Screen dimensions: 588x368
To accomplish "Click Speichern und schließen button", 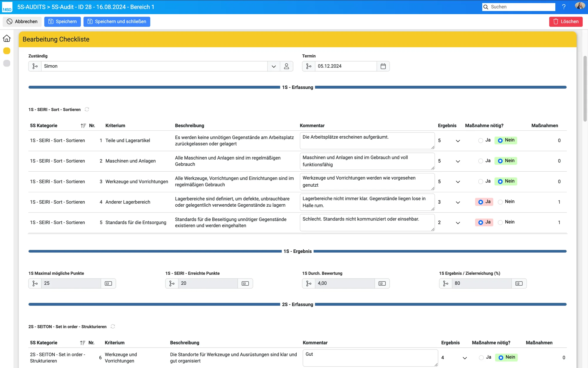I will tap(117, 21).
